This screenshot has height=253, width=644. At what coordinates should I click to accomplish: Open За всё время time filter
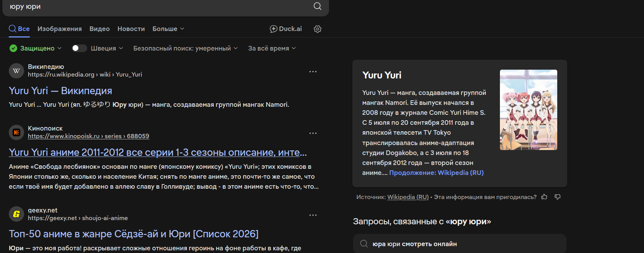[272, 48]
